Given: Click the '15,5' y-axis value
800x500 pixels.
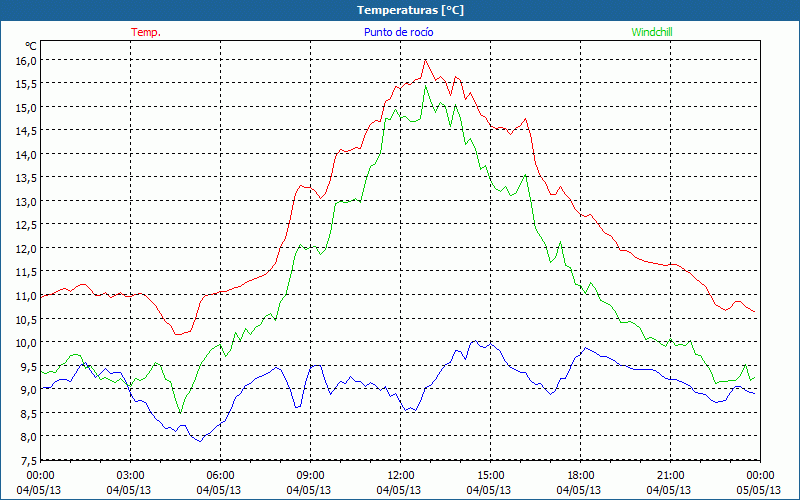Looking at the screenshot, I should 26,84.
